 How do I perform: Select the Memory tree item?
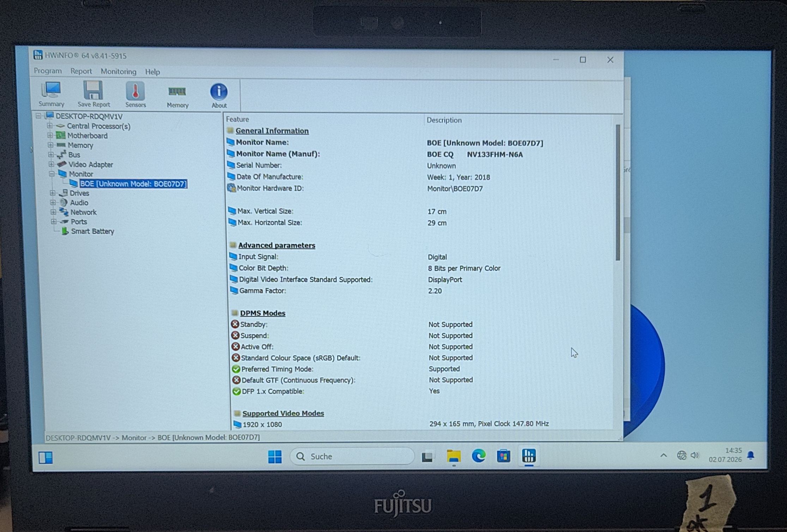point(80,145)
